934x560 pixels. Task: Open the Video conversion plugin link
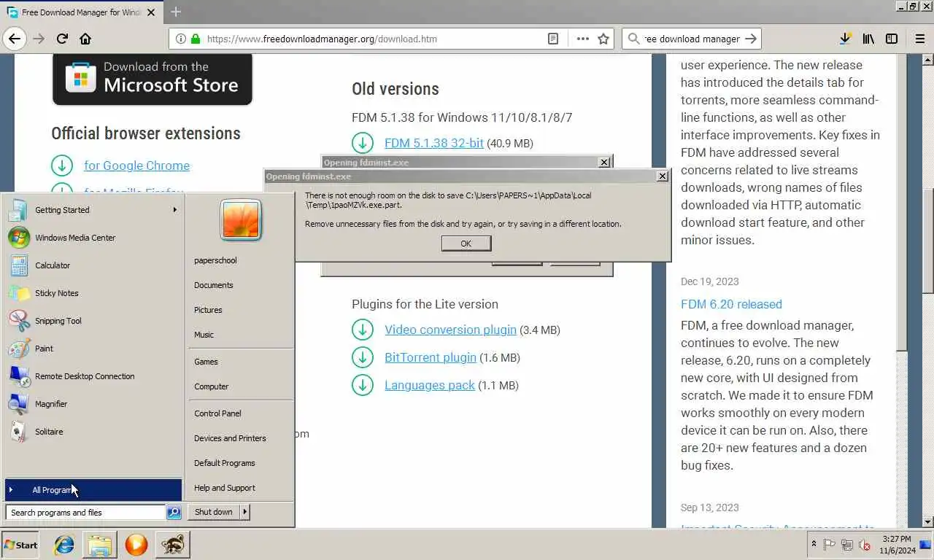tap(450, 330)
